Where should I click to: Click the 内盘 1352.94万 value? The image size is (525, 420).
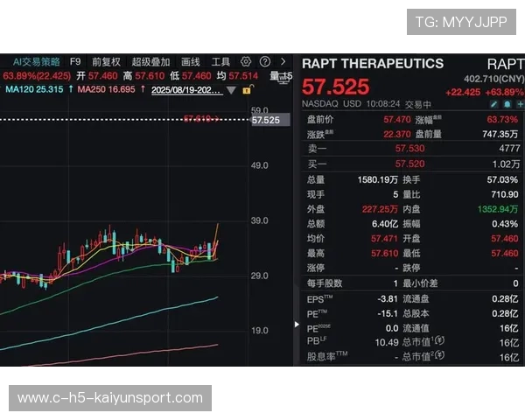(498, 209)
